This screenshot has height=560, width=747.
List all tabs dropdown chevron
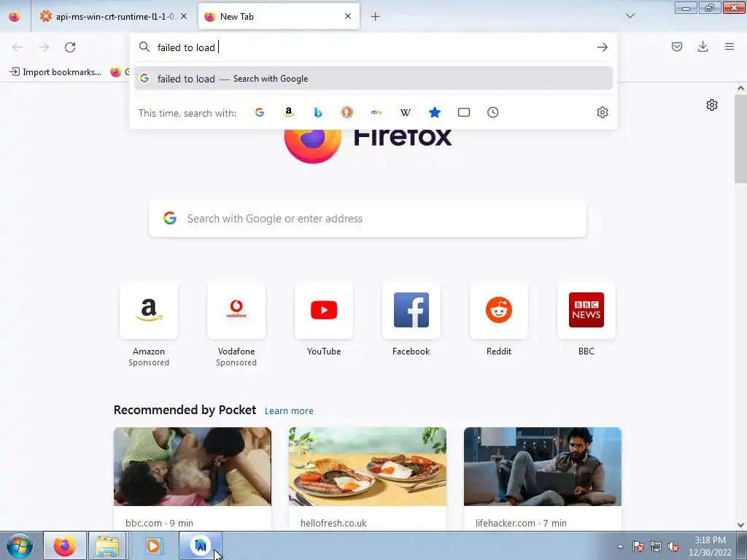(x=630, y=16)
